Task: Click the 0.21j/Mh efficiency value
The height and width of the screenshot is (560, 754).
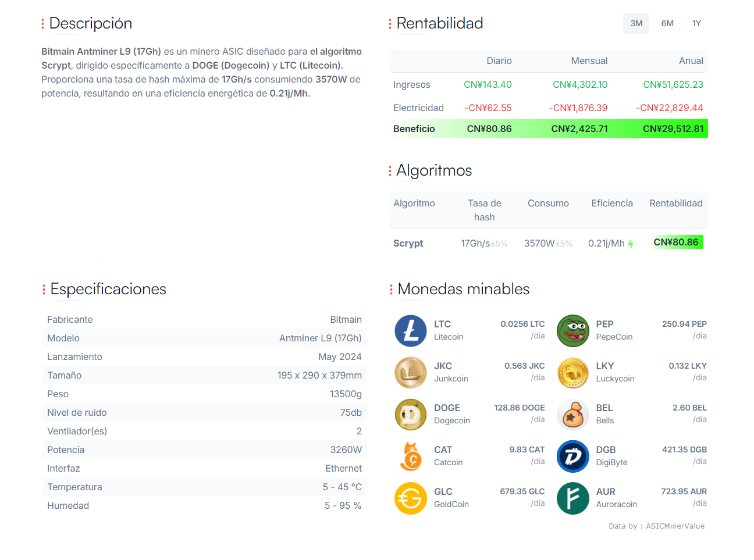Action: tap(606, 243)
